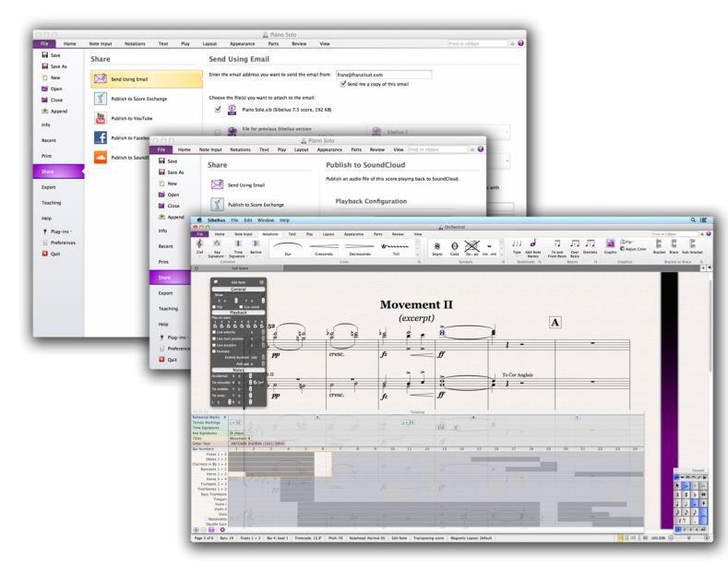
Task: Toggle Fermata checkbox in the Inspector
Action: (x=214, y=351)
